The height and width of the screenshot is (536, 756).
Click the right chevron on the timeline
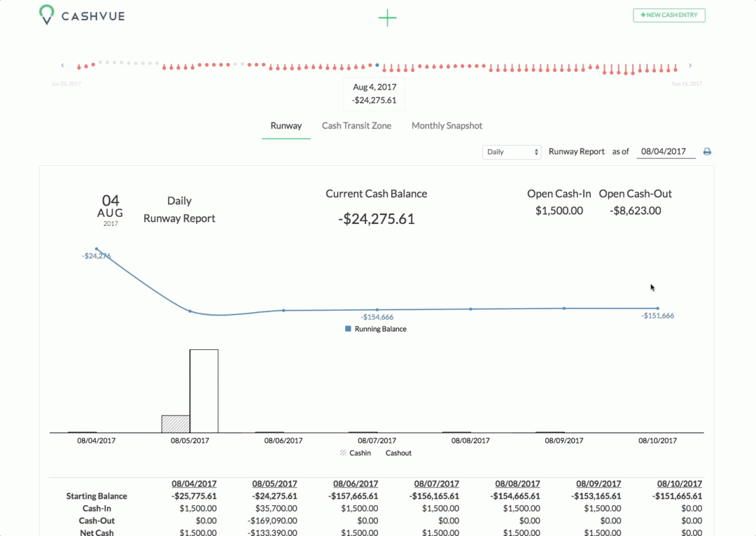coord(690,65)
